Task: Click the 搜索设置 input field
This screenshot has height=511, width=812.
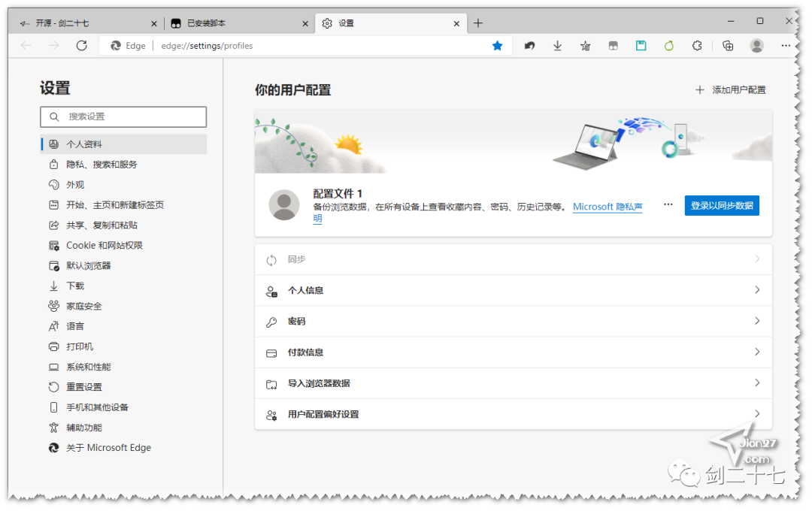Action: click(123, 117)
